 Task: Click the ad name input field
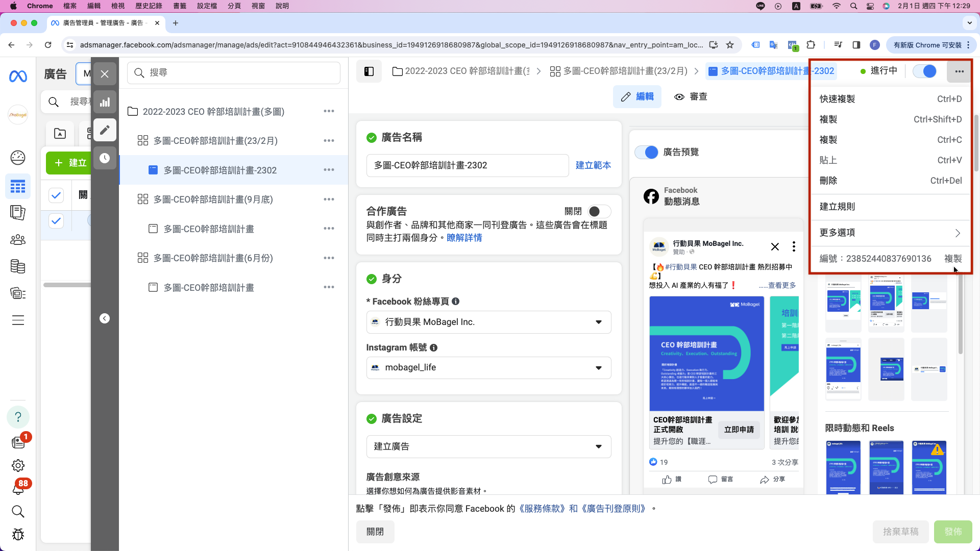(x=468, y=166)
